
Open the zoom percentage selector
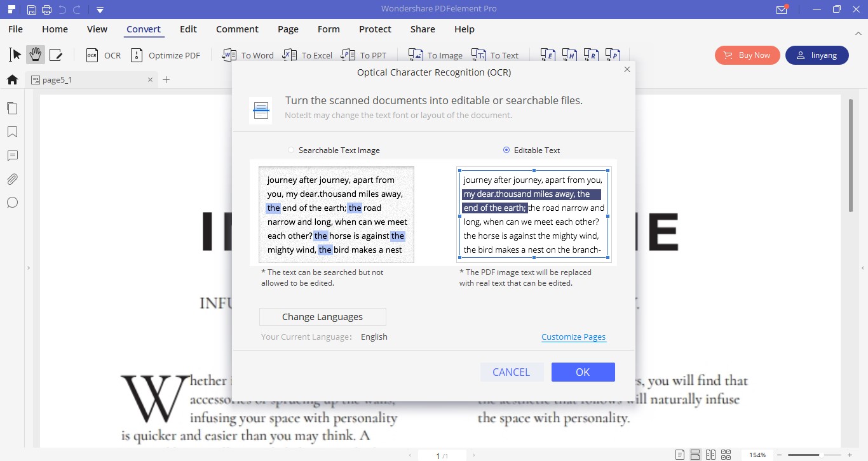(758, 455)
